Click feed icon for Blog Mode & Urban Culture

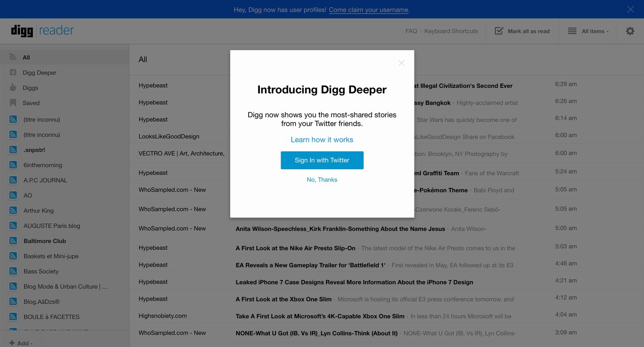point(13,286)
